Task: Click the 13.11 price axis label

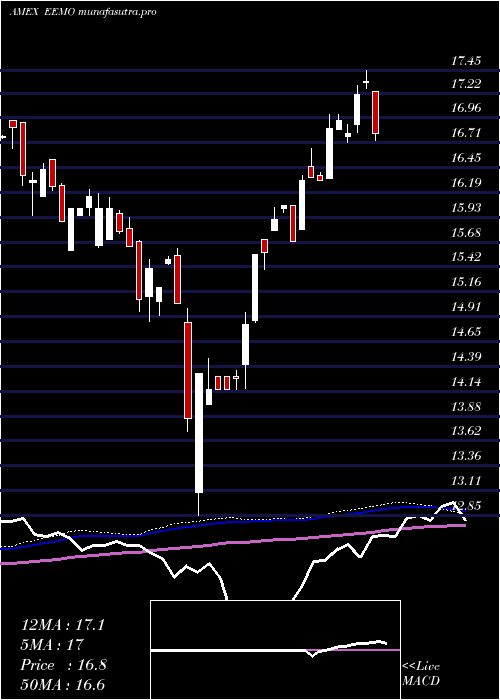Action: click(x=466, y=481)
